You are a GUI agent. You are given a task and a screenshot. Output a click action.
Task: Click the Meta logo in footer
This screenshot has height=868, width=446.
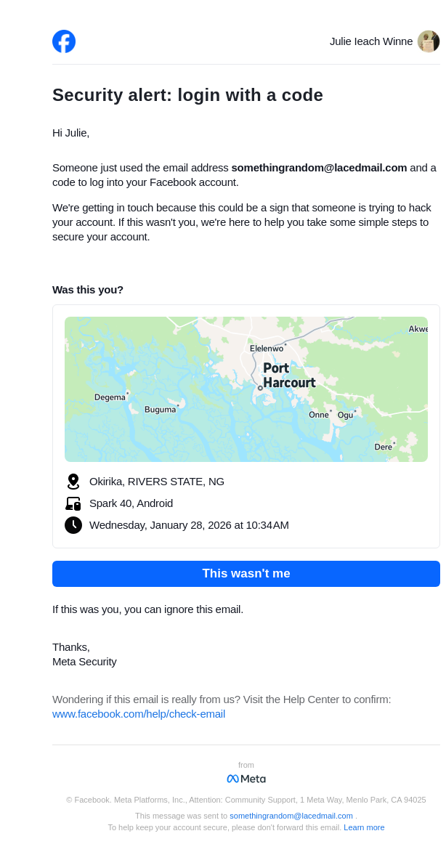point(246,779)
